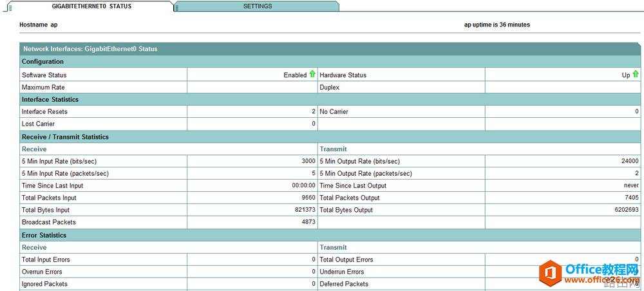The height and width of the screenshot is (291, 644).
Task: Click the 'never' value
Action: coord(631,185)
